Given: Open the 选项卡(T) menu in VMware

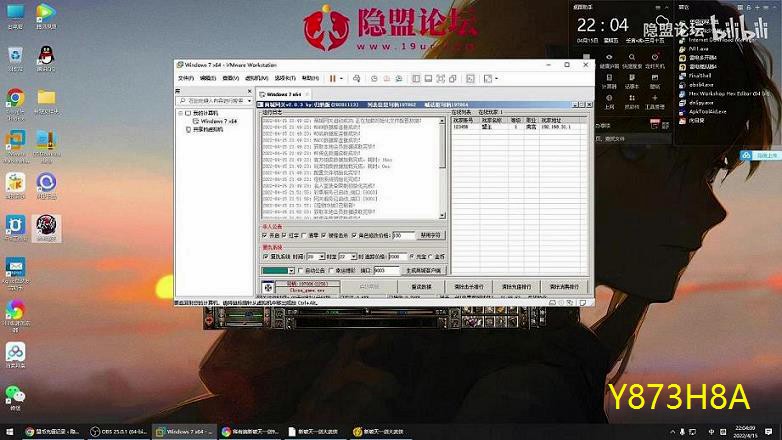Looking at the screenshot, I should pos(285,78).
